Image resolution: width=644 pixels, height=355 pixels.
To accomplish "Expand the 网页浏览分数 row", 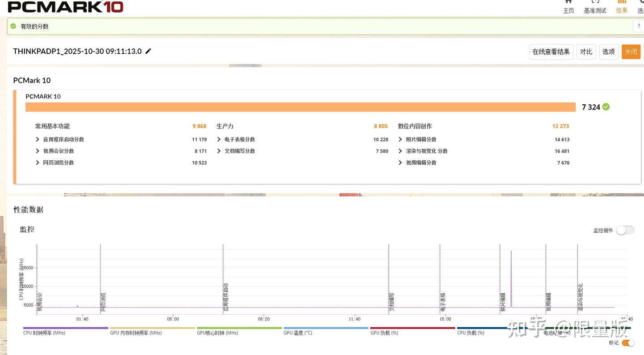I will click(x=38, y=163).
